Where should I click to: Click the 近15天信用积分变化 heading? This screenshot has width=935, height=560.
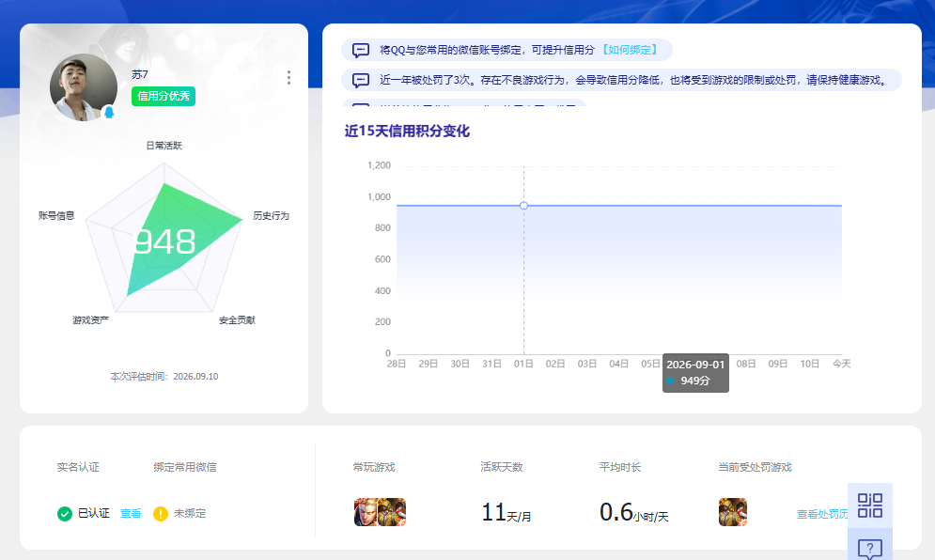click(407, 132)
